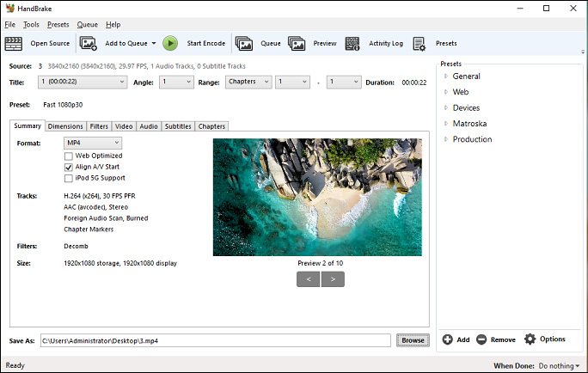Image resolution: width=588 pixels, height=373 pixels.
Task: Open the Format dropdown showing MP4
Action: pyautogui.click(x=93, y=143)
